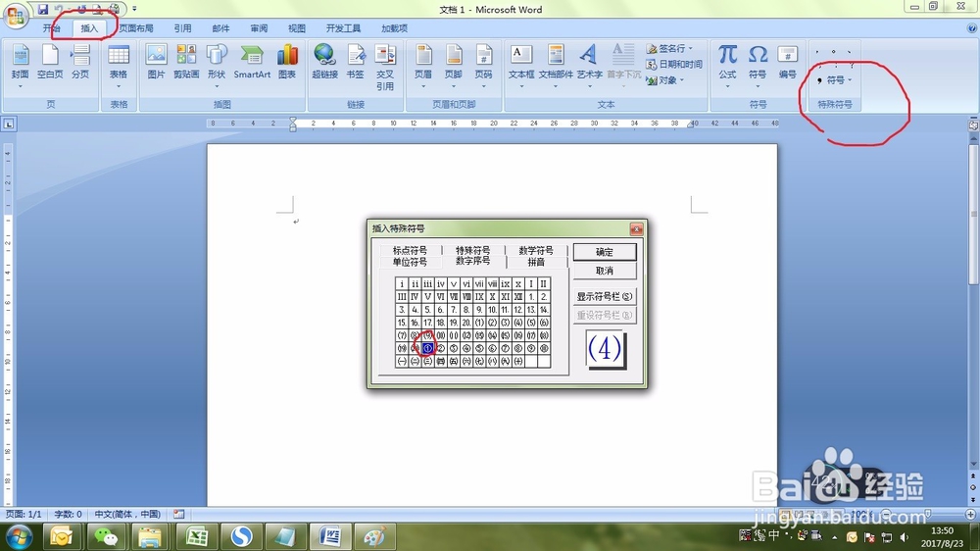
Task: Insert a chart (图表)
Action: [287, 62]
